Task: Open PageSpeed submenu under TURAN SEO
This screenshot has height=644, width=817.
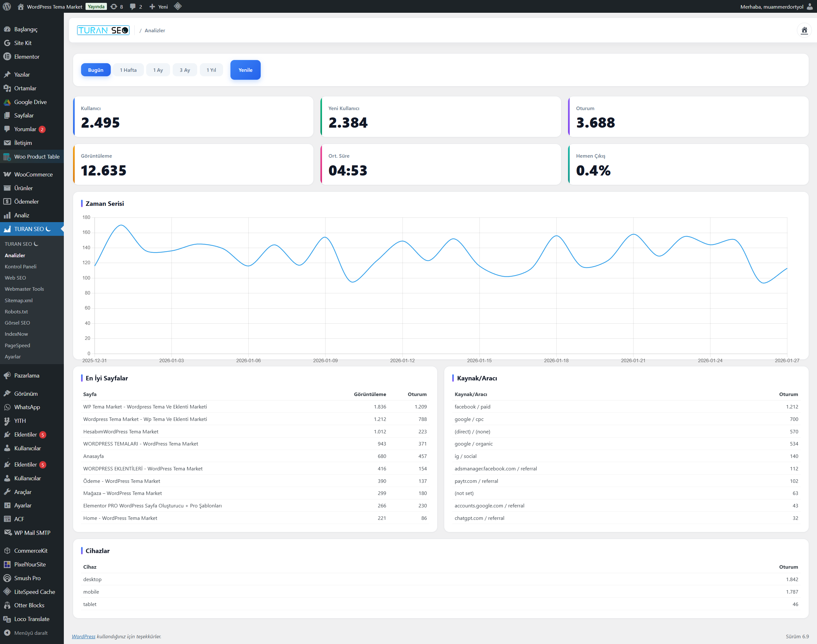Action: [x=17, y=345]
